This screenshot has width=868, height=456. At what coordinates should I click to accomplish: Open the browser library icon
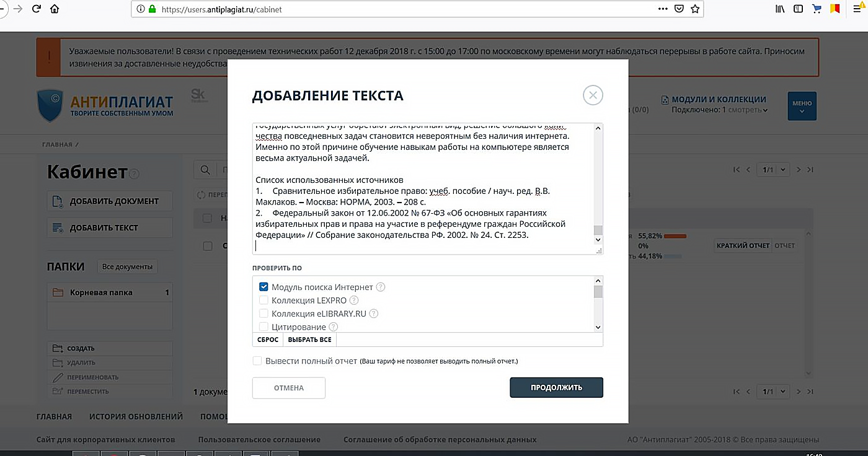(x=781, y=9)
